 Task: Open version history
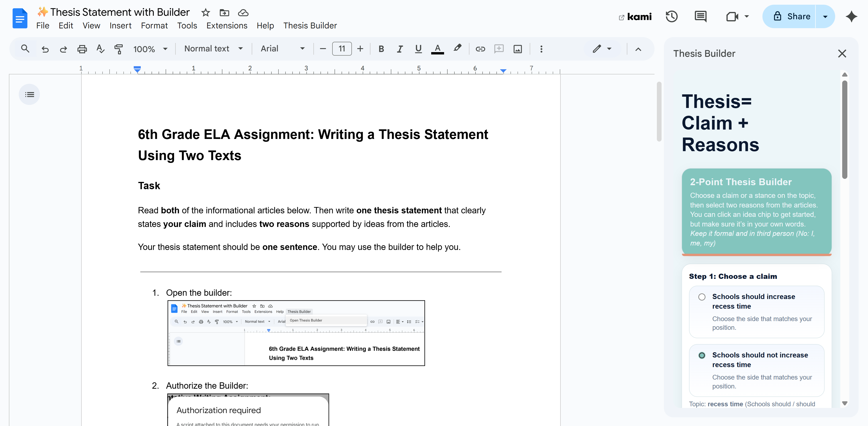click(672, 16)
